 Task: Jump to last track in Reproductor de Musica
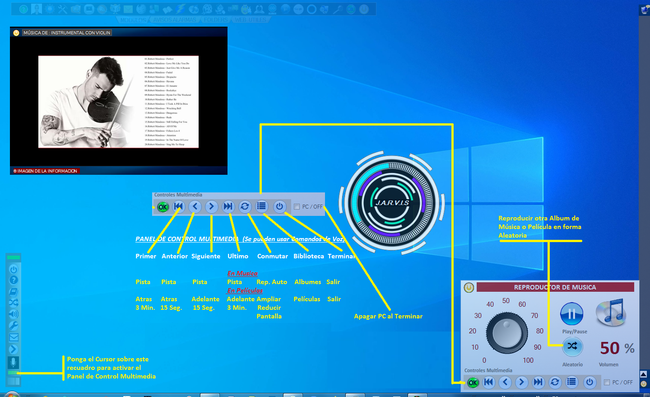point(538,382)
